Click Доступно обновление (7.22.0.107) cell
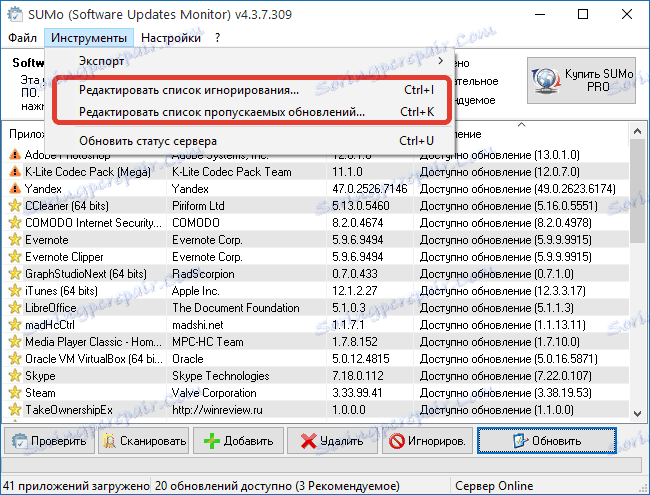Viewport: 650px width, 495px height. coord(505,376)
